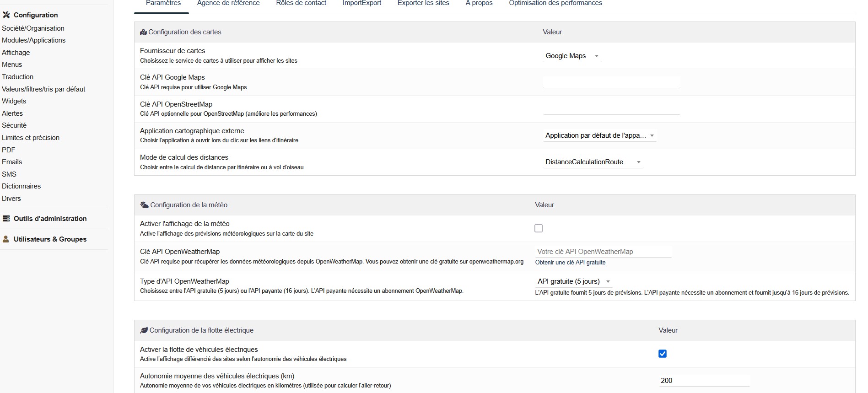
Task: Follow the Obtenir une clé API gratuite link
Action: point(570,263)
